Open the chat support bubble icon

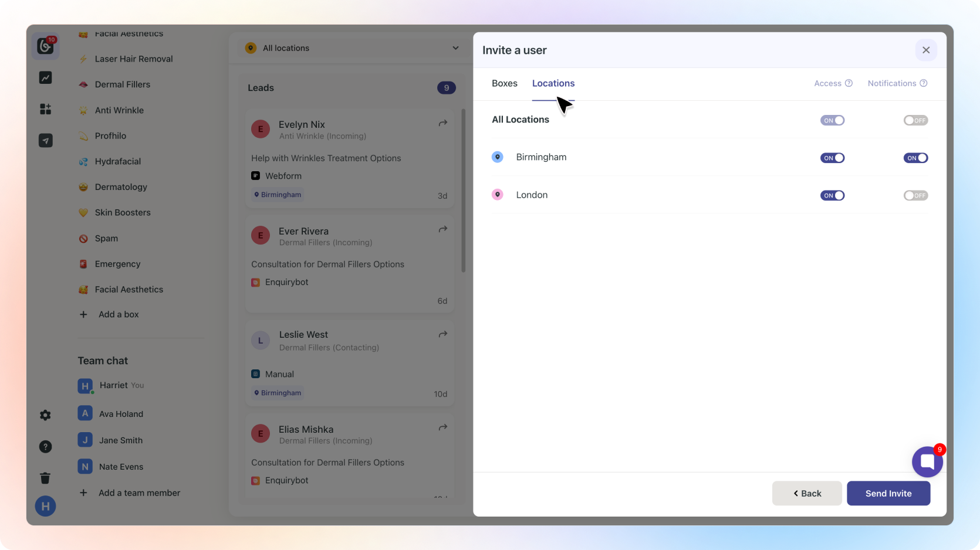pos(927,461)
